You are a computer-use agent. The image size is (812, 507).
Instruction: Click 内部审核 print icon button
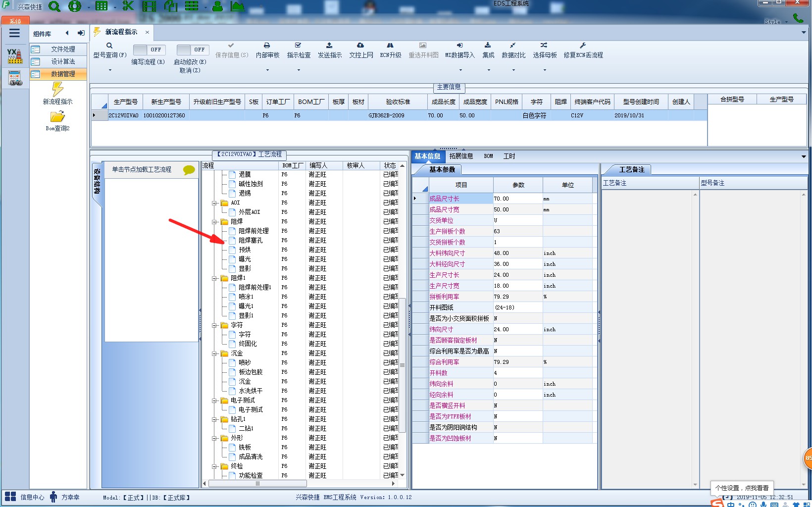267,50
